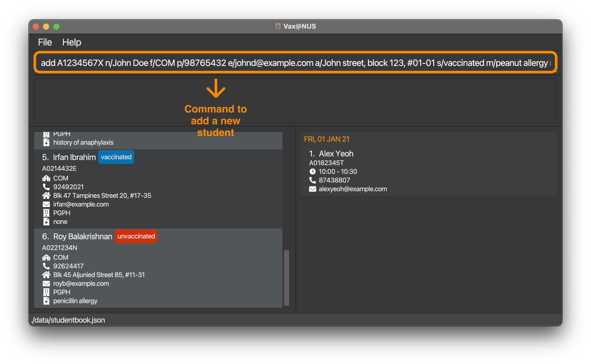This screenshot has height=364, width=591.
Task: Click clock icon beside 10:00 - 10:30
Action: pos(312,172)
